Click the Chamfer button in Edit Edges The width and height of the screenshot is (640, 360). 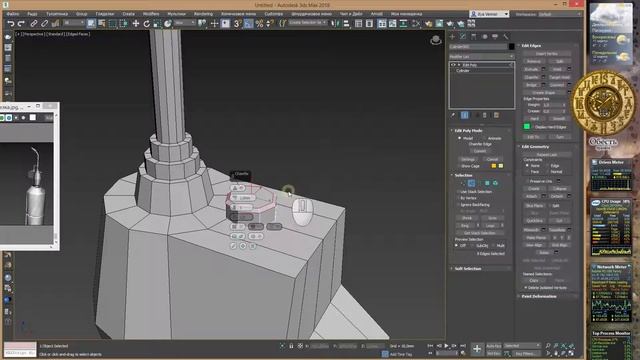click(x=531, y=77)
